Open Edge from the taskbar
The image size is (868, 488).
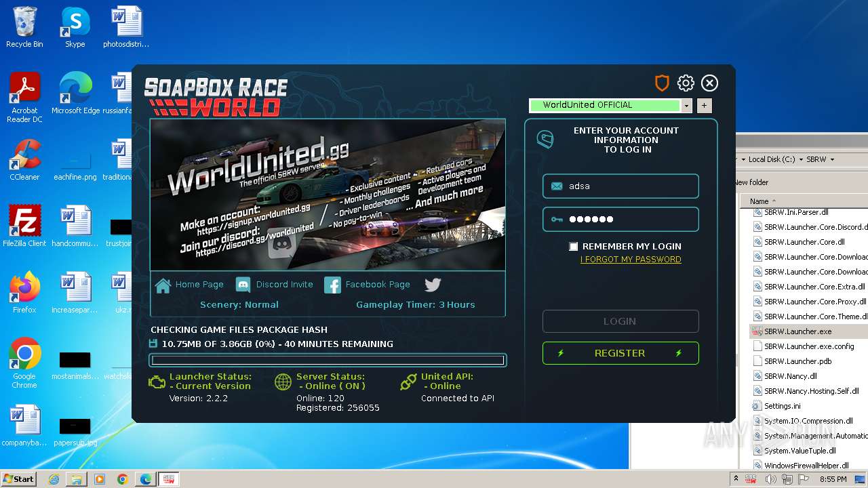pos(145,479)
